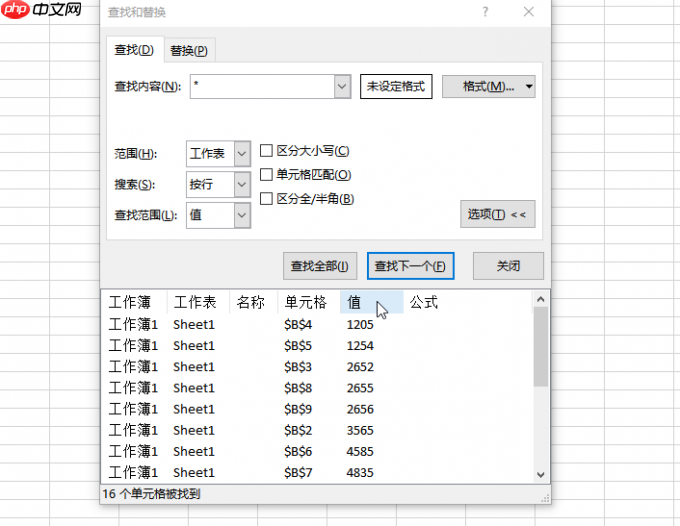Click the 查找全部(I) button
Screen dimensions: 680x526
(x=320, y=266)
